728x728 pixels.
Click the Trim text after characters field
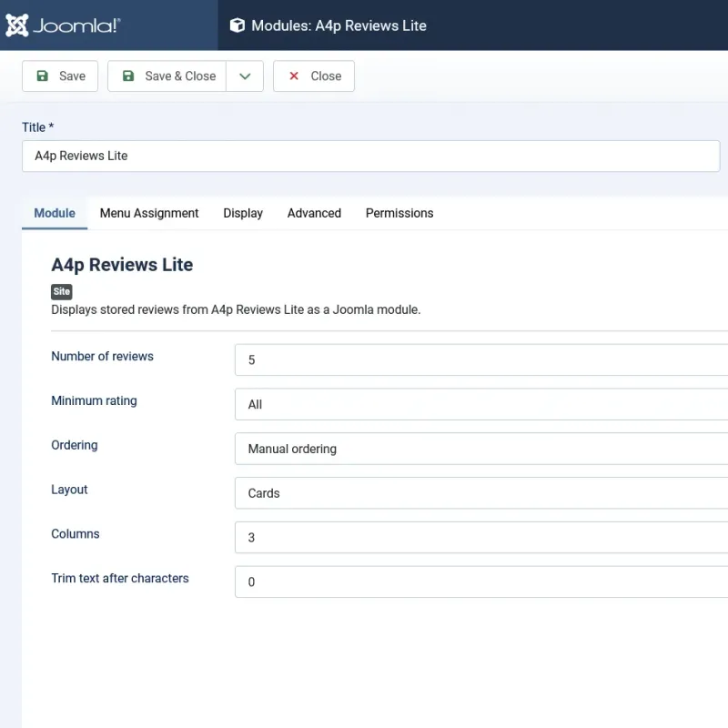point(481,581)
